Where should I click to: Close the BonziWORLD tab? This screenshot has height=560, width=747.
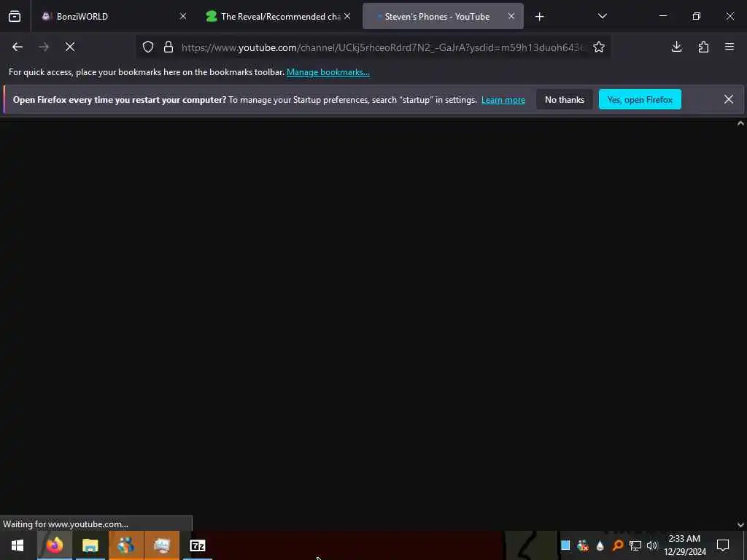(183, 16)
